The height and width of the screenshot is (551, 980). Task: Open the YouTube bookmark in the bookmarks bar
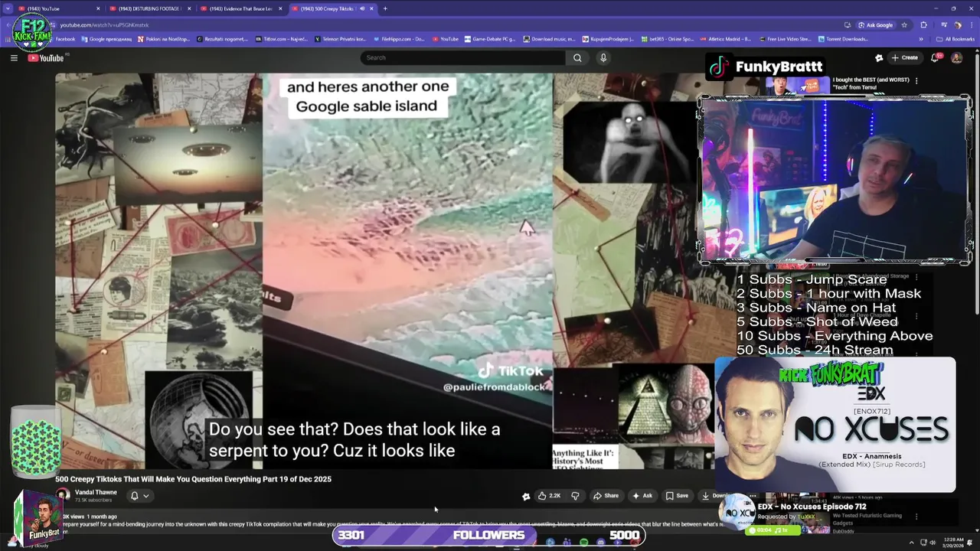point(446,39)
